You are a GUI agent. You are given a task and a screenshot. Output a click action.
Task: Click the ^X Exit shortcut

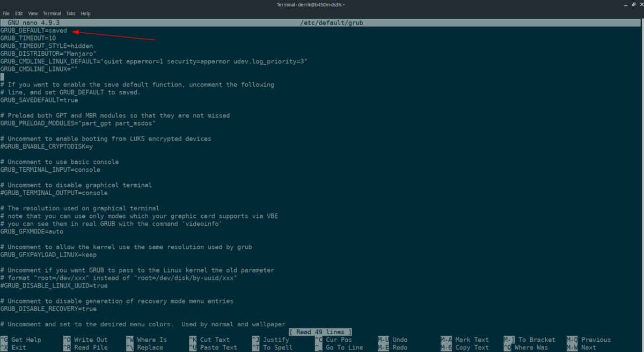coord(13,348)
